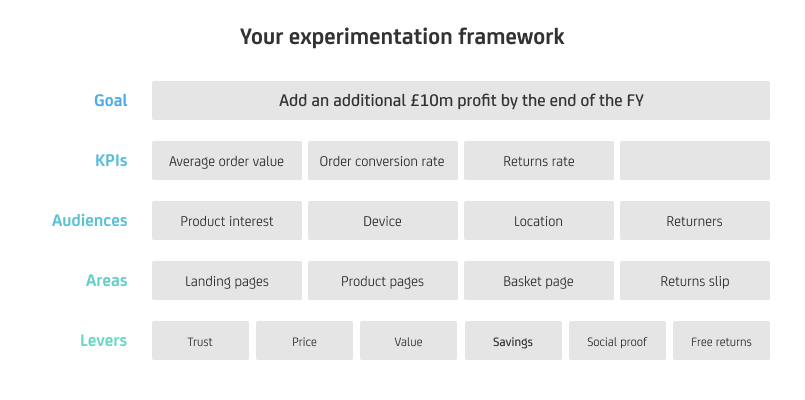Click the Returners audience box
This screenshot has width=805, height=400.
(x=694, y=221)
